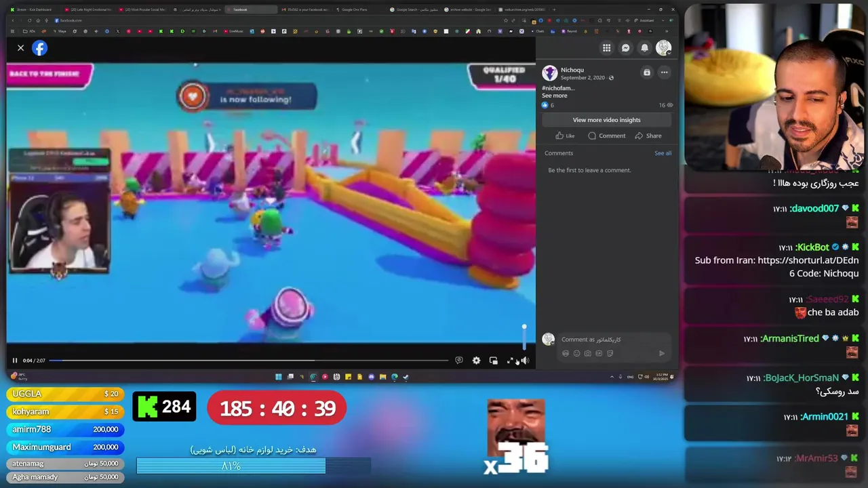
Task: Show hidden system tray icons
Action: tap(612, 377)
